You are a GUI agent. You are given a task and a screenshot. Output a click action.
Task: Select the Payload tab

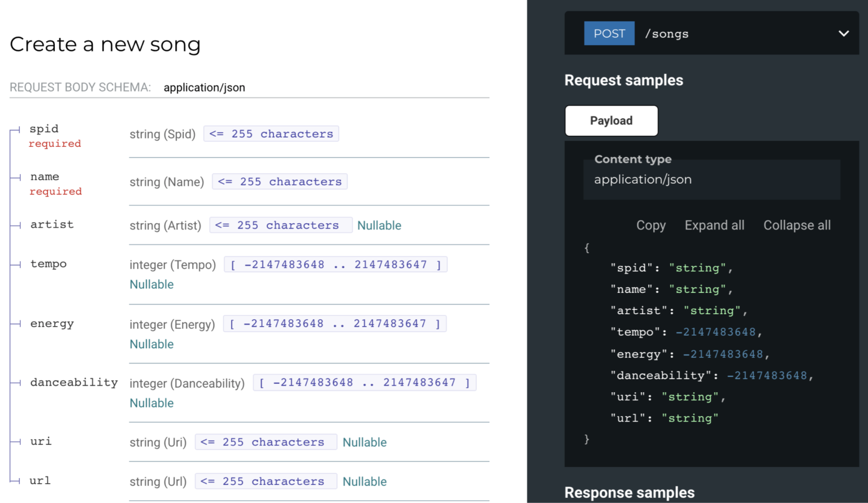tap(611, 121)
